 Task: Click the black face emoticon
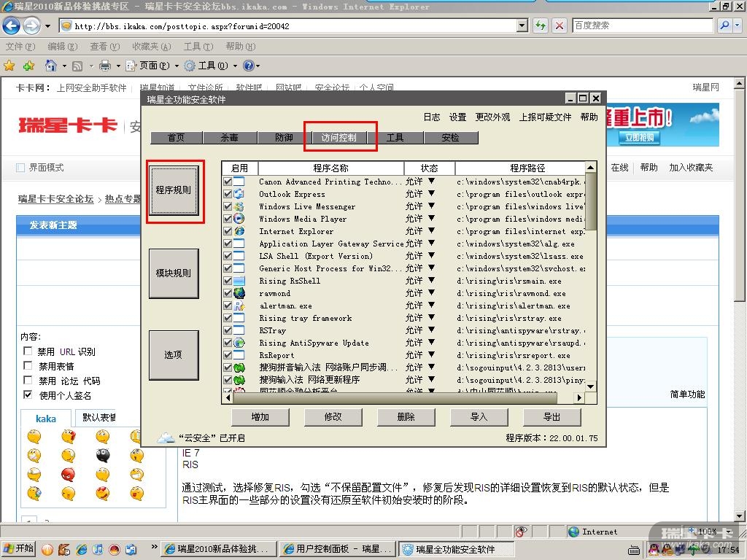[x=102, y=456]
